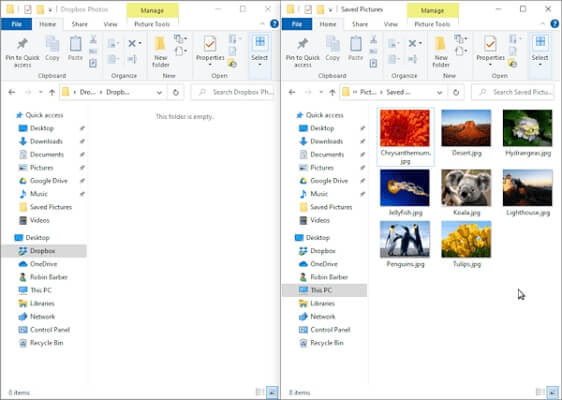The image size is (562, 400).
Task: Click Delete X icon in Dropbox Photos window
Action: tap(132, 43)
